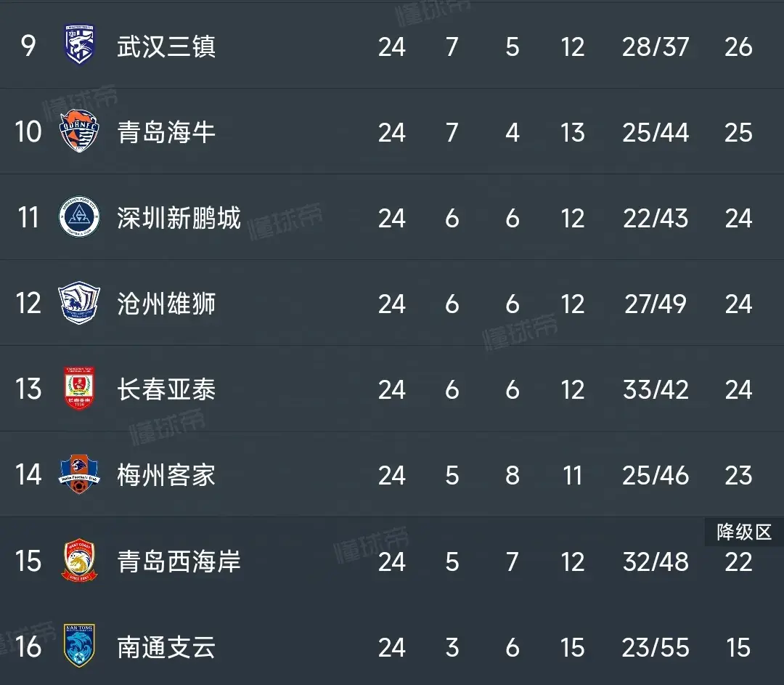The image size is (784, 685).
Task: Click rank number 16 in standings
Action: pos(28,647)
